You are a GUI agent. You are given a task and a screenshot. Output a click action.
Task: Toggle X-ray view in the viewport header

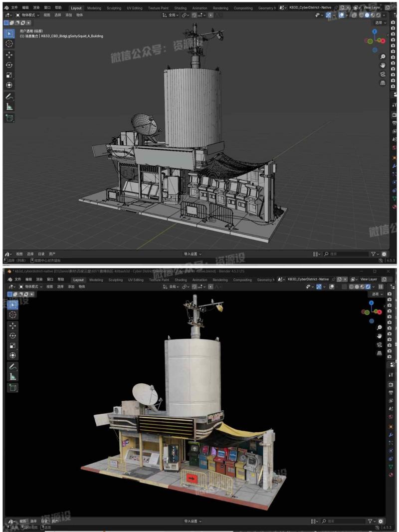click(354, 15)
